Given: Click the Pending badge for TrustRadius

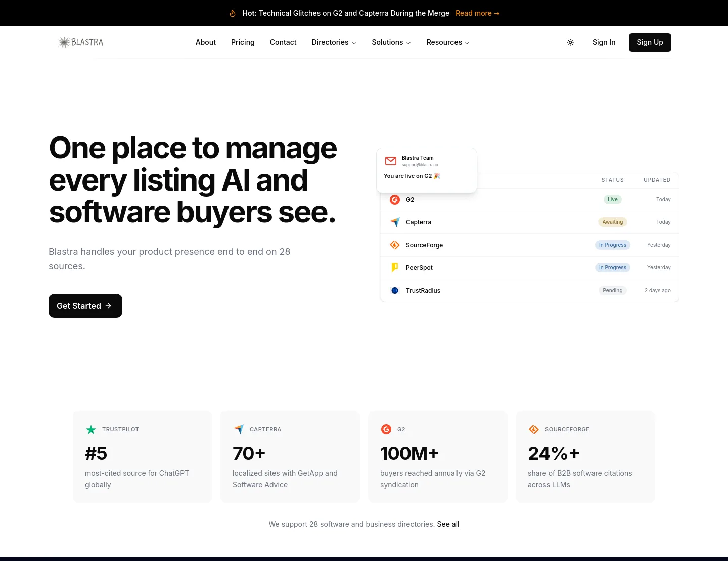Looking at the screenshot, I should [613, 291].
